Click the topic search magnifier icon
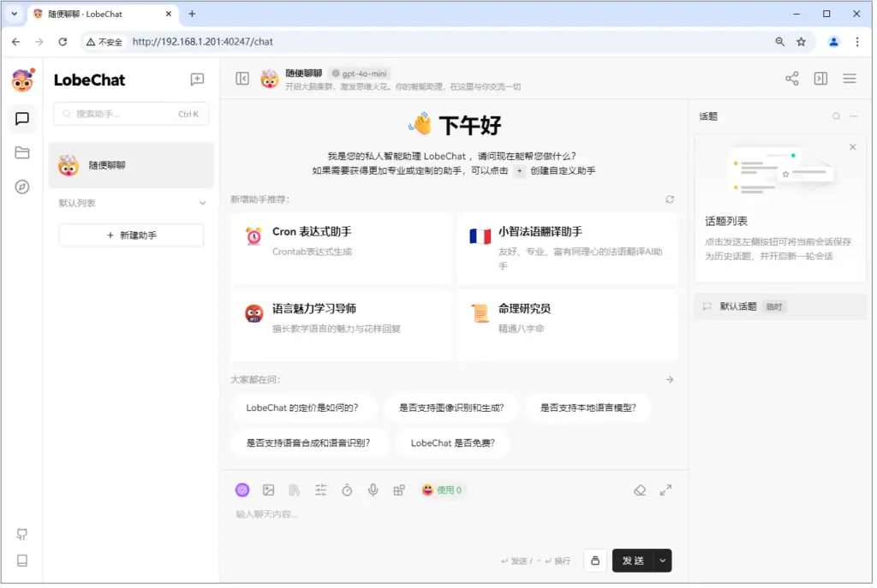 [x=836, y=116]
